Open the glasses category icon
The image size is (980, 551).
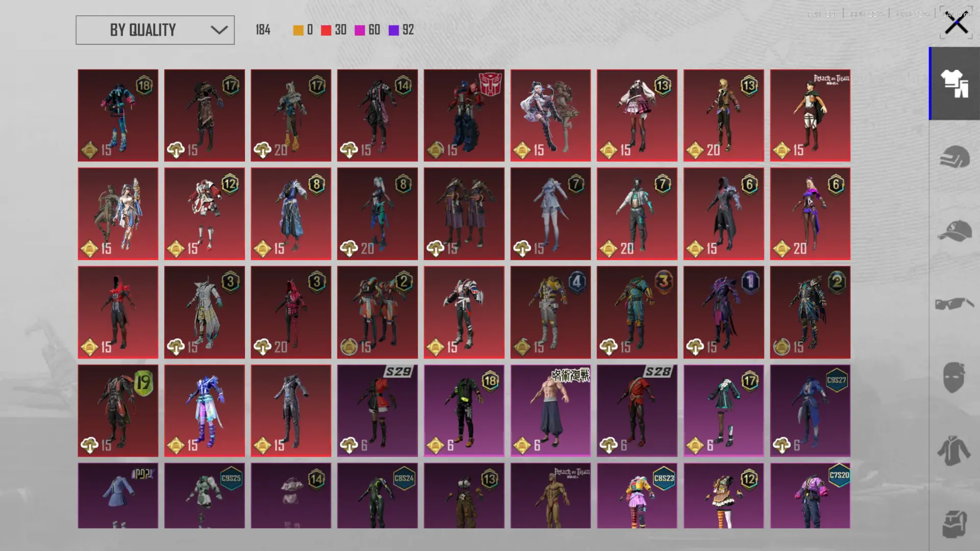tap(954, 304)
